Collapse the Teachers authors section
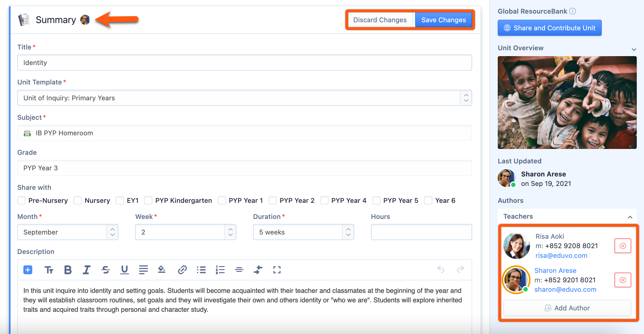The width and height of the screenshot is (644, 334). (630, 217)
